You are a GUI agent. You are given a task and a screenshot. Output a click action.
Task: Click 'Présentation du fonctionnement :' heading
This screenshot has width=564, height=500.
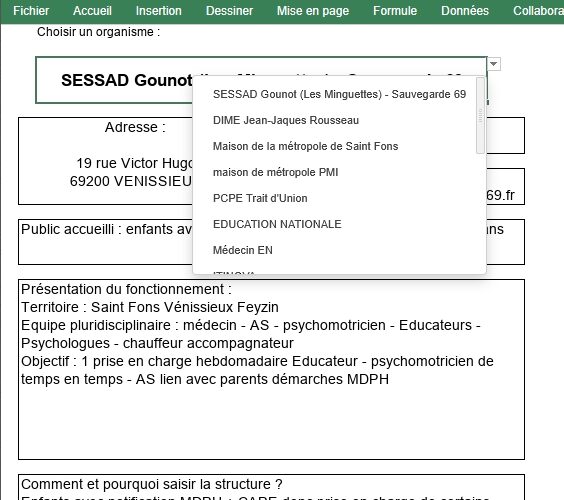(x=126, y=289)
